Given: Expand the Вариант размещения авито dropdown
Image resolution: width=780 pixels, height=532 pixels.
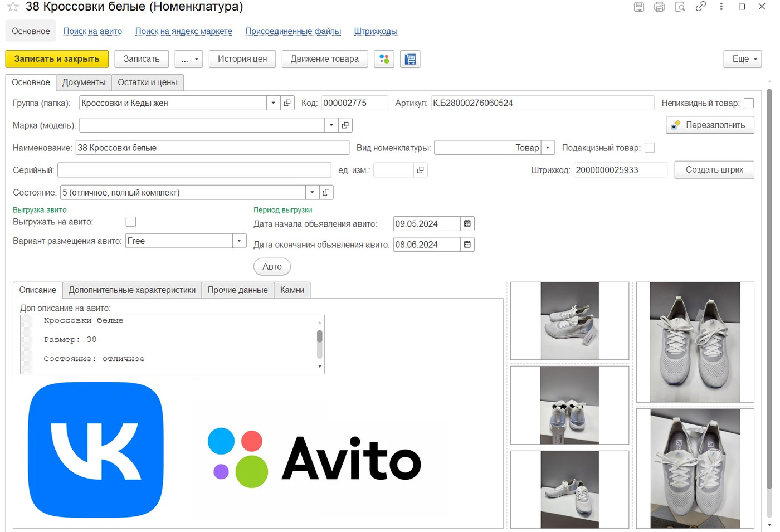Looking at the screenshot, I should coord(240,241).
